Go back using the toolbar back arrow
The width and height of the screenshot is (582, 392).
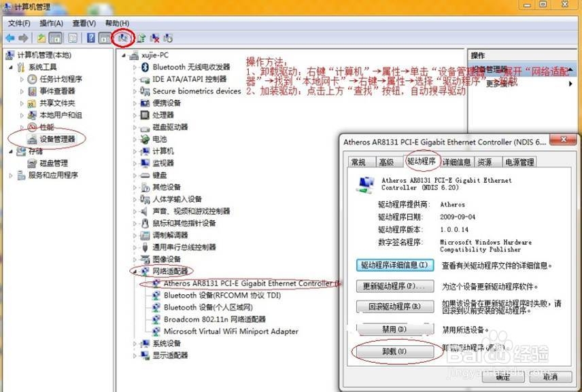(x=10, y=38)
